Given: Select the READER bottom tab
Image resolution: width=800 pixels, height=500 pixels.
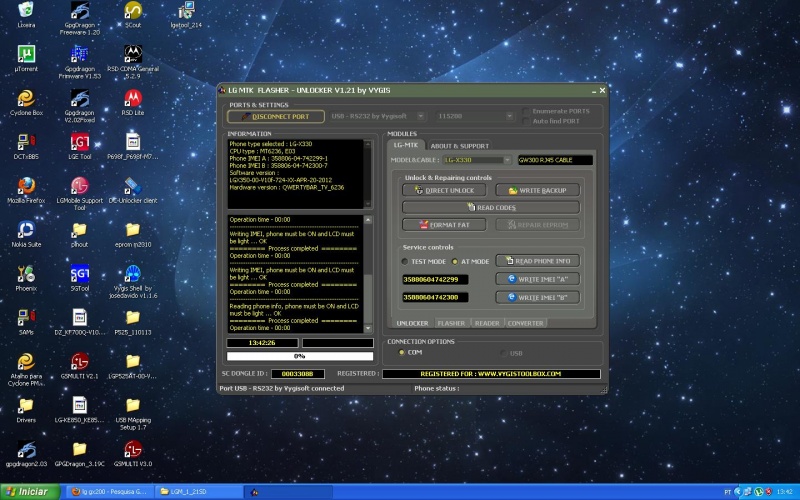Looking at the screenshot, I should coord(487,323).
